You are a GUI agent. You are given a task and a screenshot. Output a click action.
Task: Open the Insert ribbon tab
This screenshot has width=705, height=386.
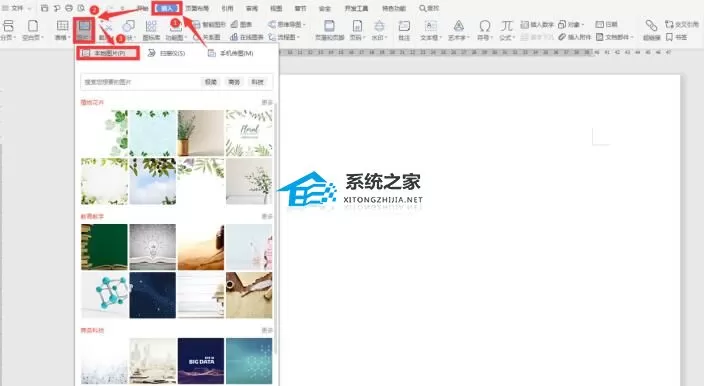(x=167, y=8)
